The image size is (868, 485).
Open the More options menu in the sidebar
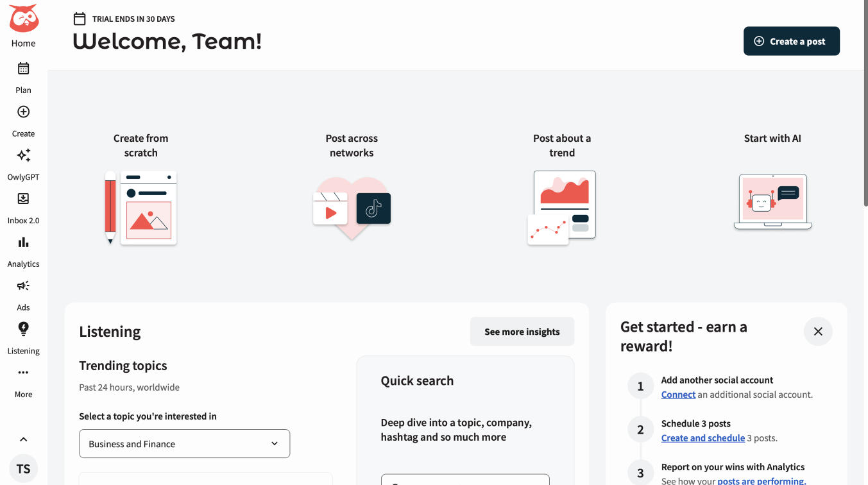pyautogui.click(x=23, y=372)
